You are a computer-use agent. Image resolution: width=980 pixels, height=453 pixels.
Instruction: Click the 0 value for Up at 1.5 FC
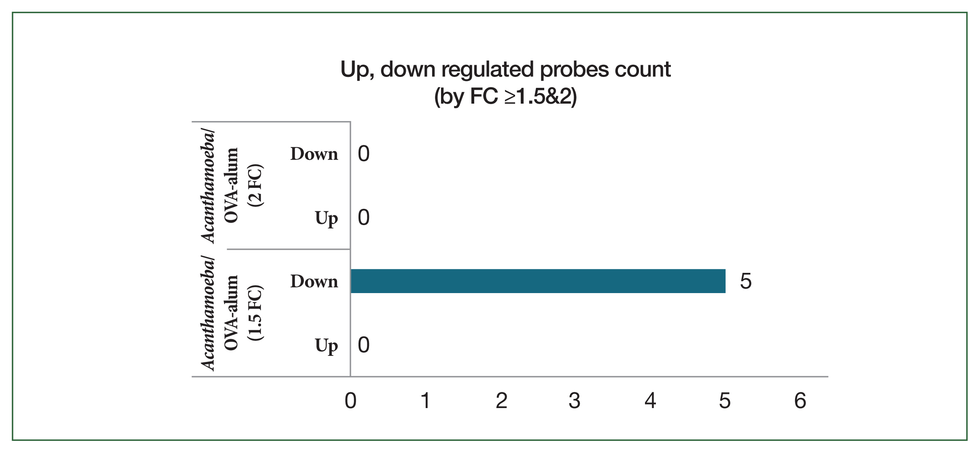click(x=363, y=345)
